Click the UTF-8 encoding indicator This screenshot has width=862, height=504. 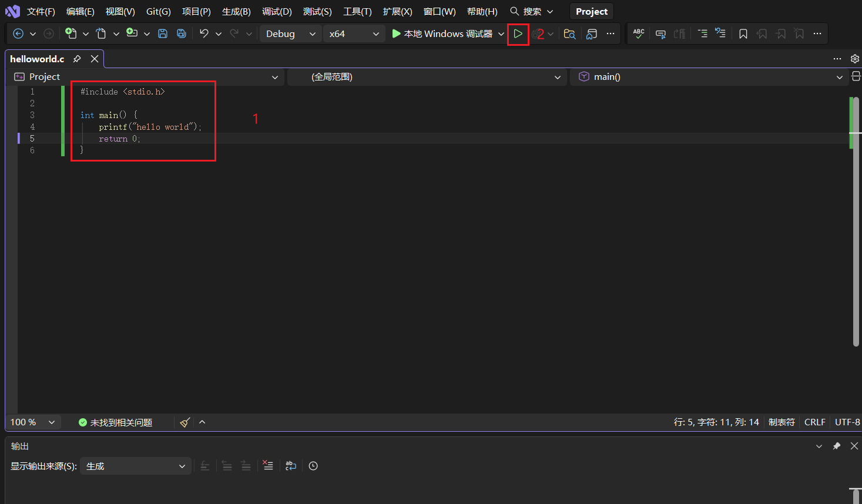847,422
